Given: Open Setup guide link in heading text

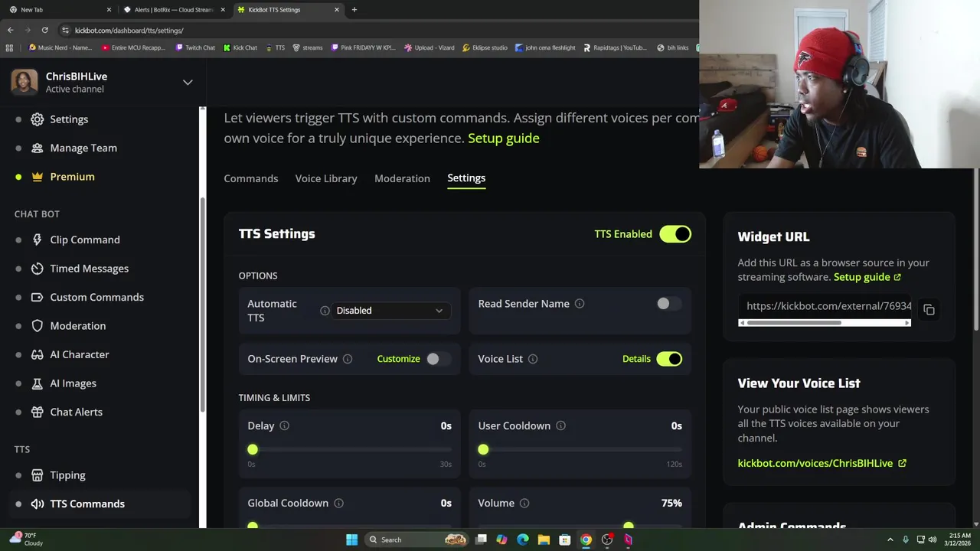Looking at the screenshot, I should pos(504,139).
